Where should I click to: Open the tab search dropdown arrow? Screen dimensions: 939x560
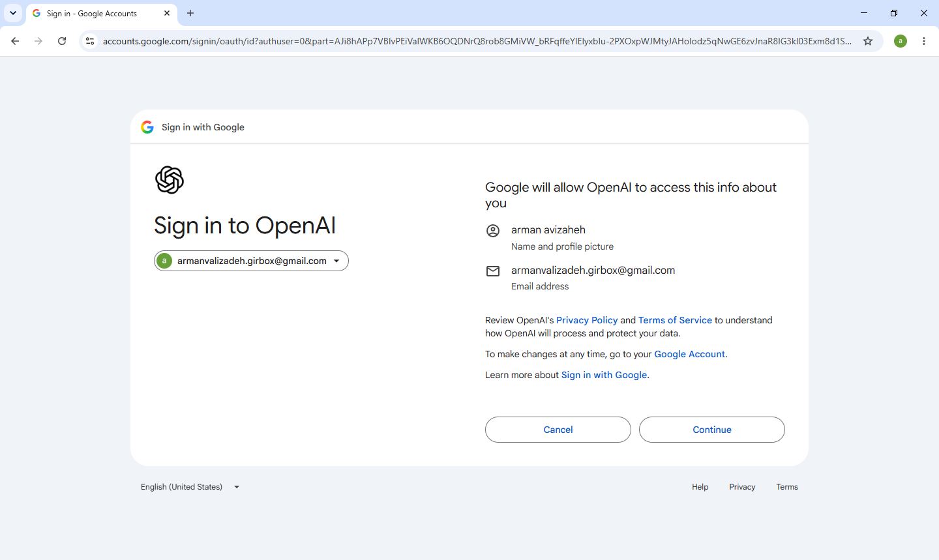pos(13,13)
